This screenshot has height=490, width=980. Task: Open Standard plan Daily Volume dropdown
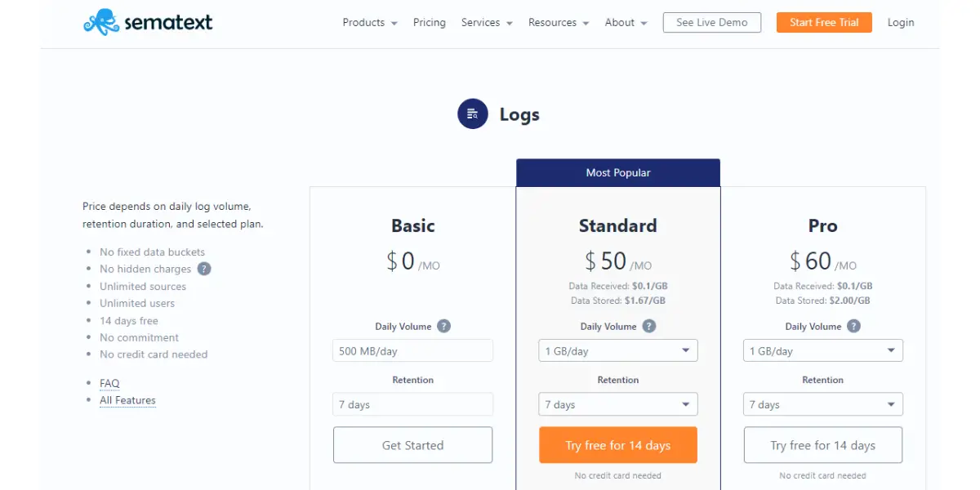[618, 351]
